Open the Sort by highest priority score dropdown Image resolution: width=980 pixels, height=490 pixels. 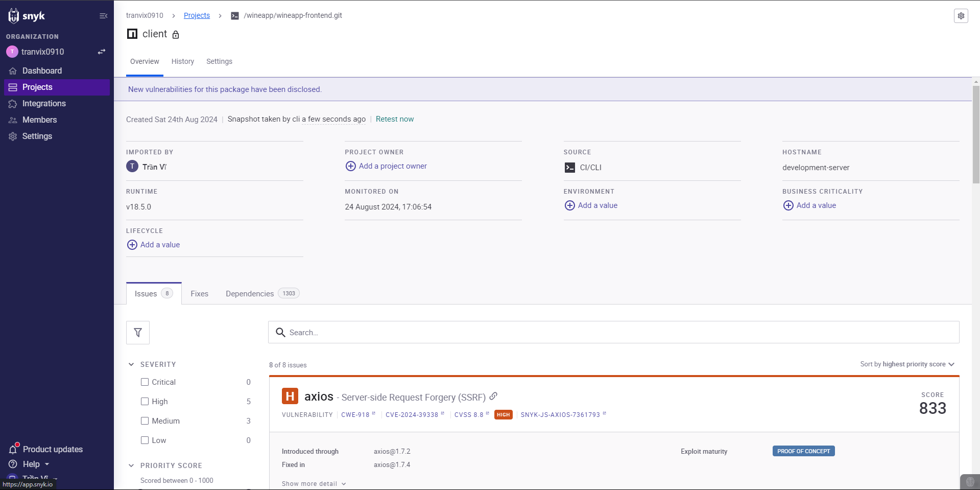(x=907, y=364)
